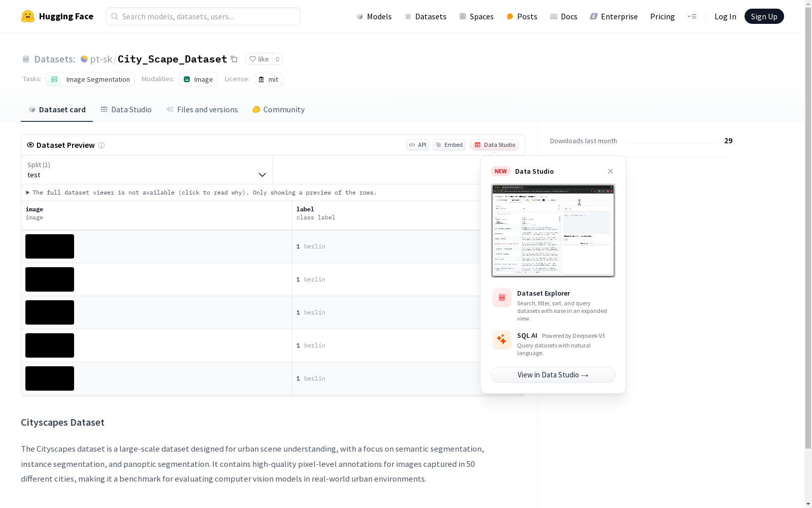Open Posts in the top navigation

click(x=522, y=16)
